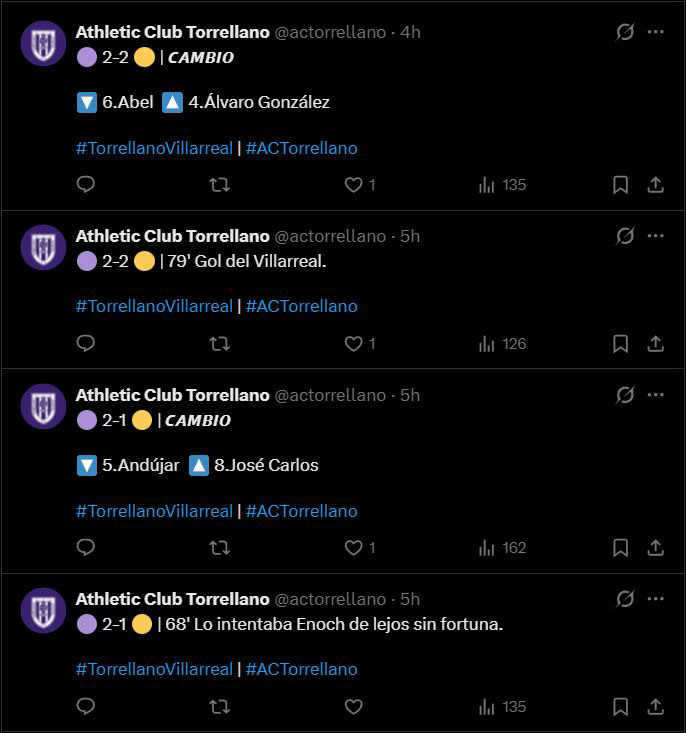
Task: Like the Enoch 68' tweet
Action: tap(353, 707)
